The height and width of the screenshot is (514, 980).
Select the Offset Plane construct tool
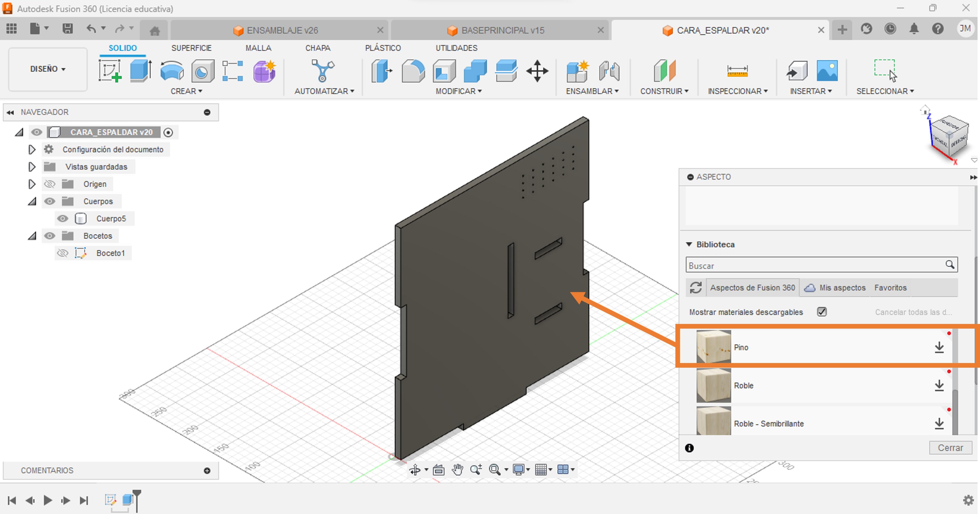pos(664,71)
